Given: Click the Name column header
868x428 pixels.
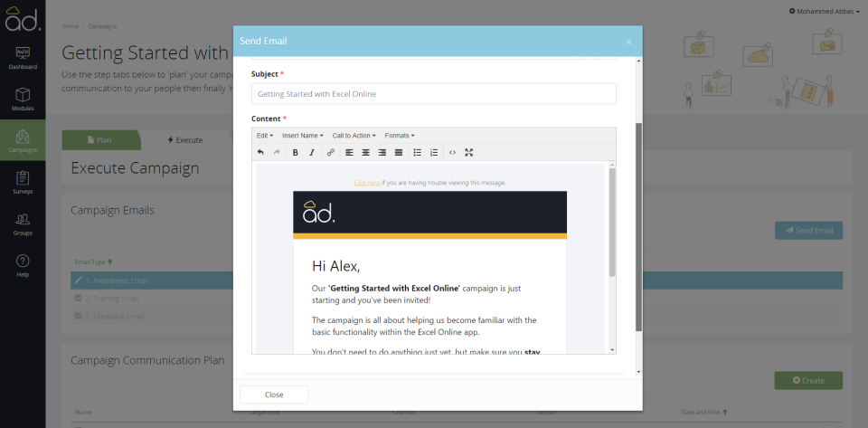Looking at the screenshot, I should click(x=83, y=412).
